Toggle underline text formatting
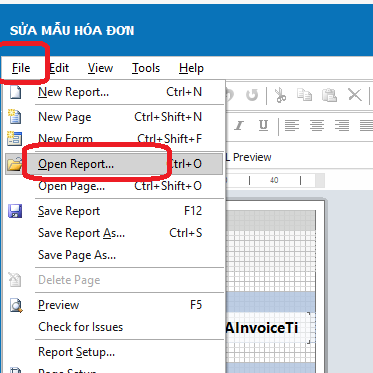The image size is (373, 373). (x=263, y=125)
